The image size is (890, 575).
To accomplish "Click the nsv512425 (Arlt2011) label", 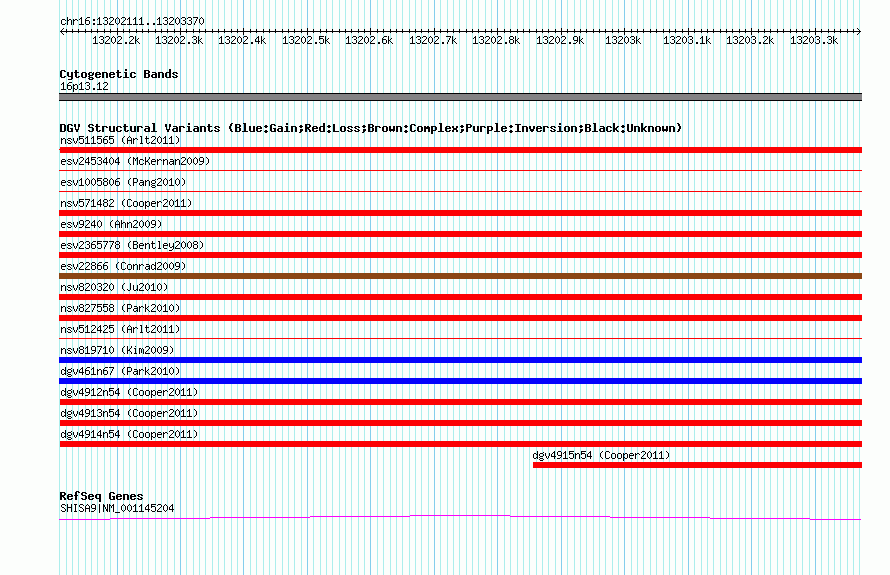I will click(x=120, y=329).
